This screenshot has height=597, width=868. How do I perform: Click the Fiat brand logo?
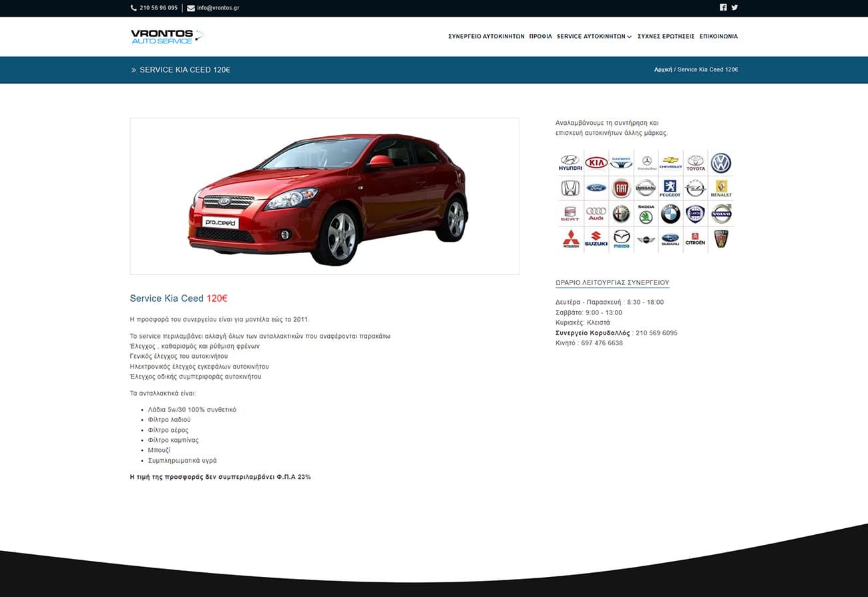(621, 188)
